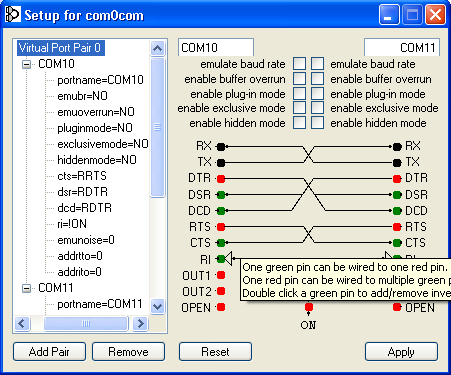451x375 pixels.
Task: Select the COM11 DSR green pin
Action: click(397, 195)
